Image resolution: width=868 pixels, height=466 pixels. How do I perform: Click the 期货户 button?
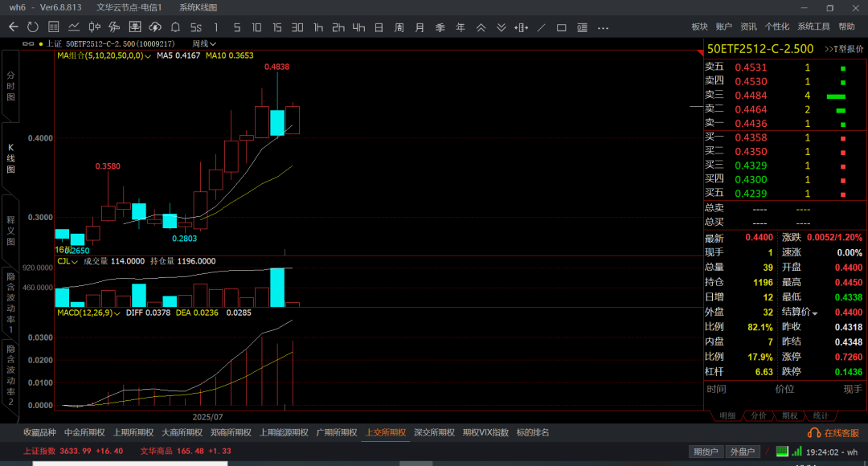706,452
